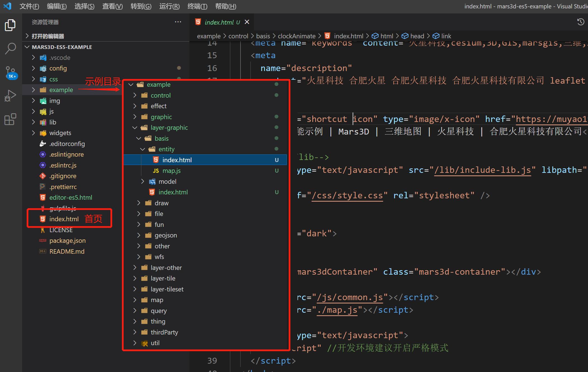Expand the thirdParty folder
588x372 pixels.
tap(135, 332)
